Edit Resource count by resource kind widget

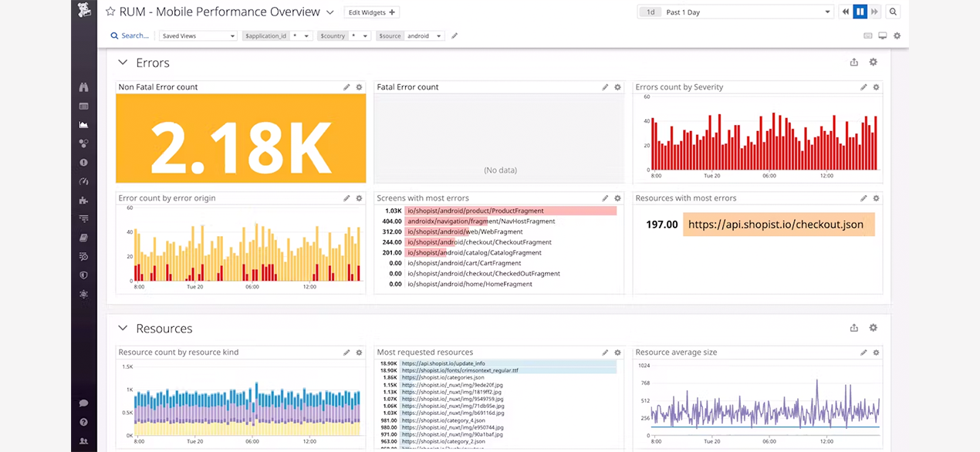tap(347, 352)
